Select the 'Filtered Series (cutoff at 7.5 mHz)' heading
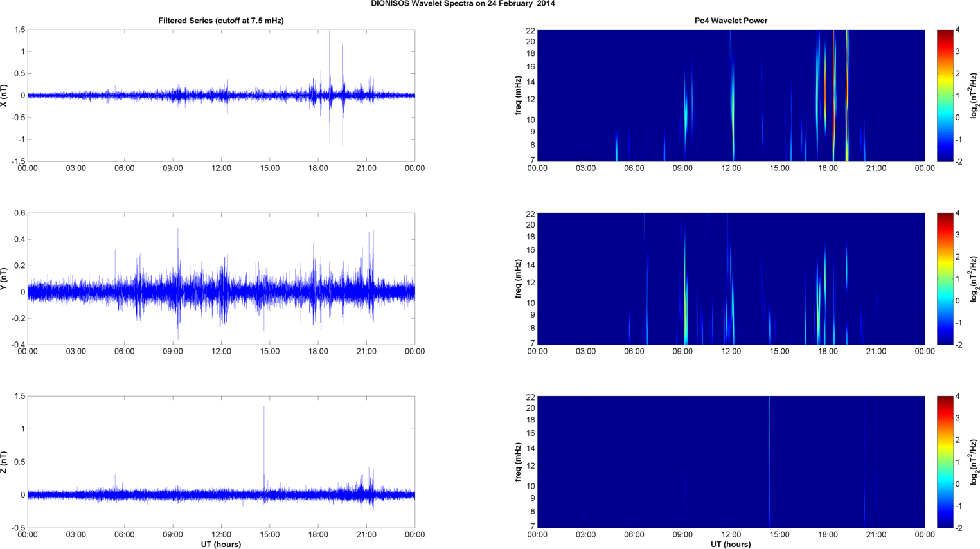Image resolution: width=980 pixels, height=549 pixels. 221,21
